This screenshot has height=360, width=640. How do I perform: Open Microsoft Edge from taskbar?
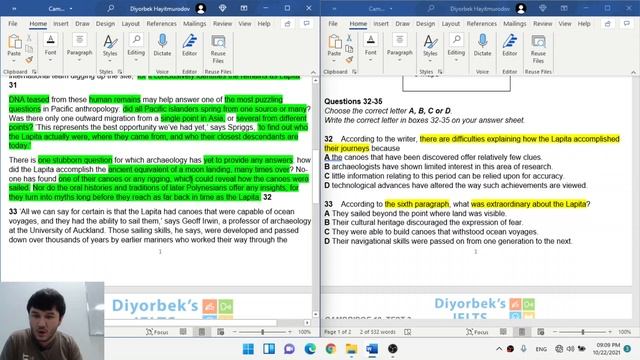pos(310,349)
